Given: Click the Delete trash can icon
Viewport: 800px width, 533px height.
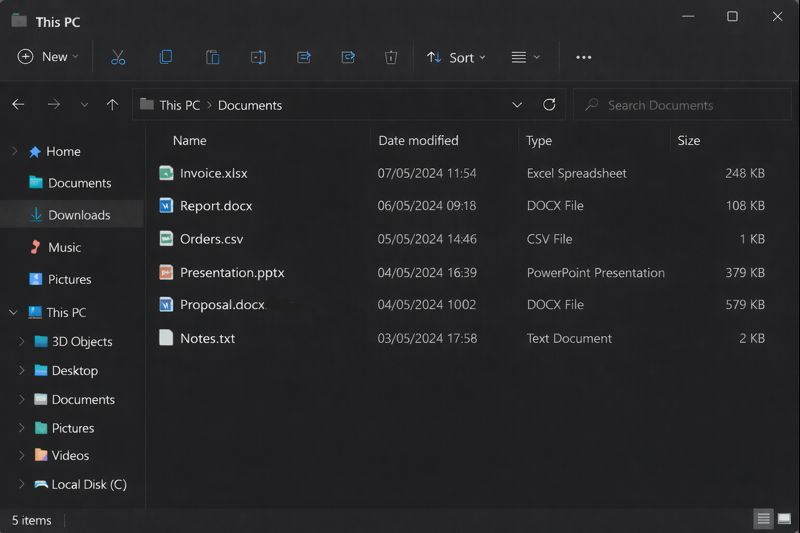Looking at the screenshot, I should 391,57.
